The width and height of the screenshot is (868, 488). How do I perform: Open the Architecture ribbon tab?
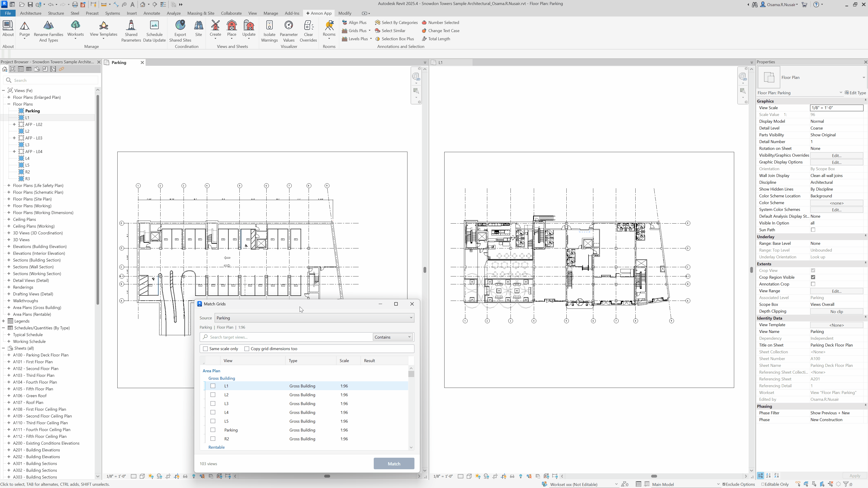tap(31, 13)
